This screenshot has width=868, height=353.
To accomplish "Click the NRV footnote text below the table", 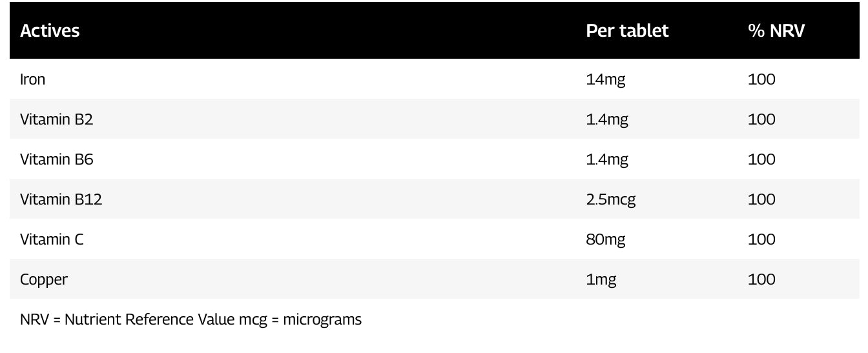I will 191,319.
